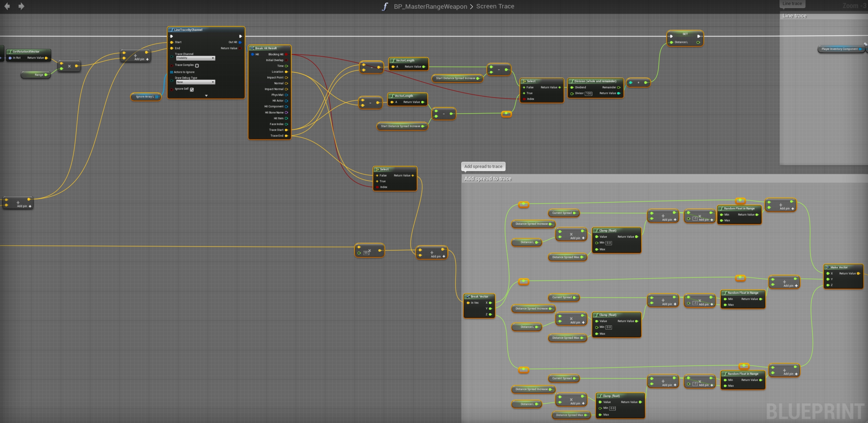
Task: Click the Ignore Array L array pin
Action: point(157,97)
